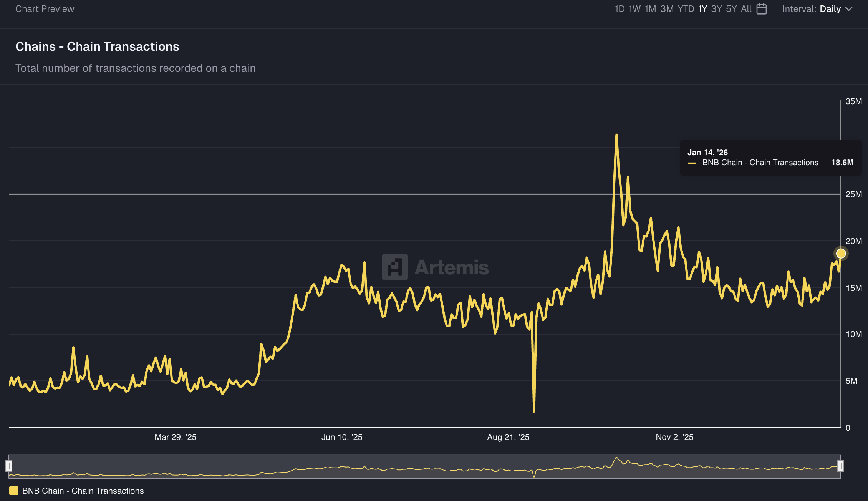Open the Interval Daily dropdown
The image size is (868, 501).
tap(830, 9)
